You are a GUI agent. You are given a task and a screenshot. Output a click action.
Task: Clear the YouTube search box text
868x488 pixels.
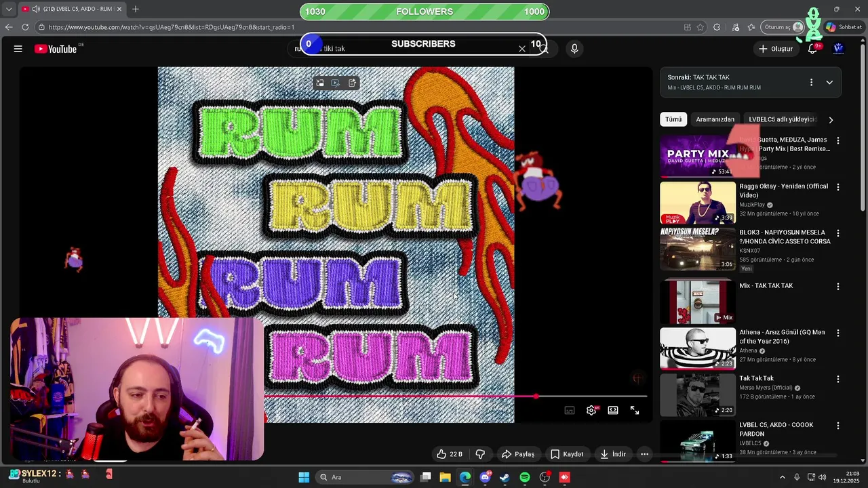tap(522, 49)
